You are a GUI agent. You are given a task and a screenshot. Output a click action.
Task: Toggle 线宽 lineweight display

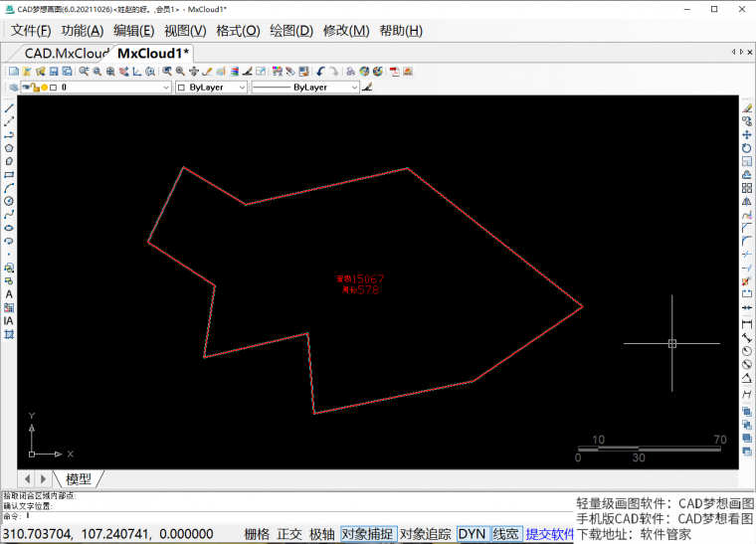pyautogui.click(x=505, y=534)
